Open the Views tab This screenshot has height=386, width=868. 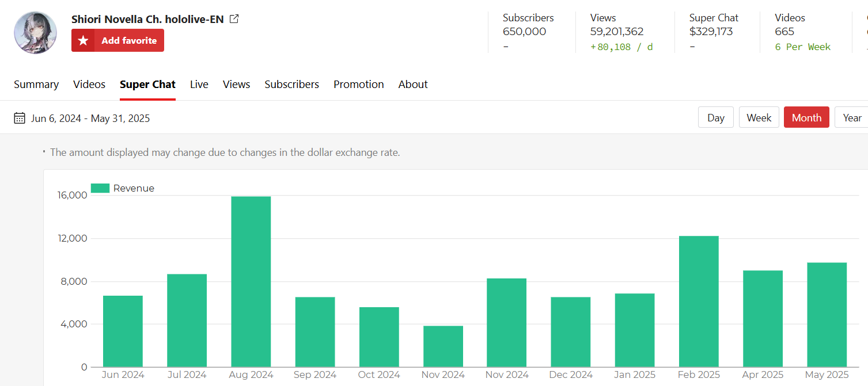point(237,85)
